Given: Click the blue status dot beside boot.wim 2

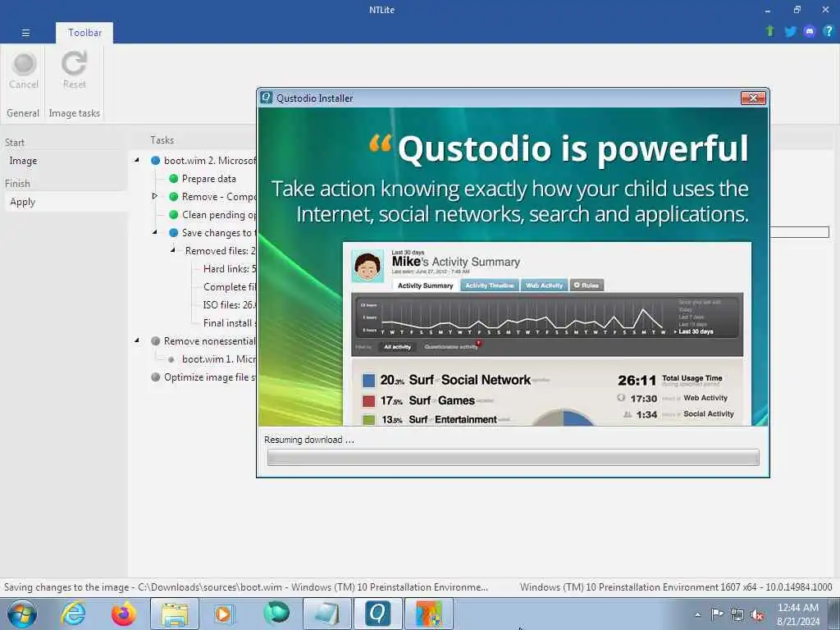Looking at the screenshot, I should click(155, 160).
